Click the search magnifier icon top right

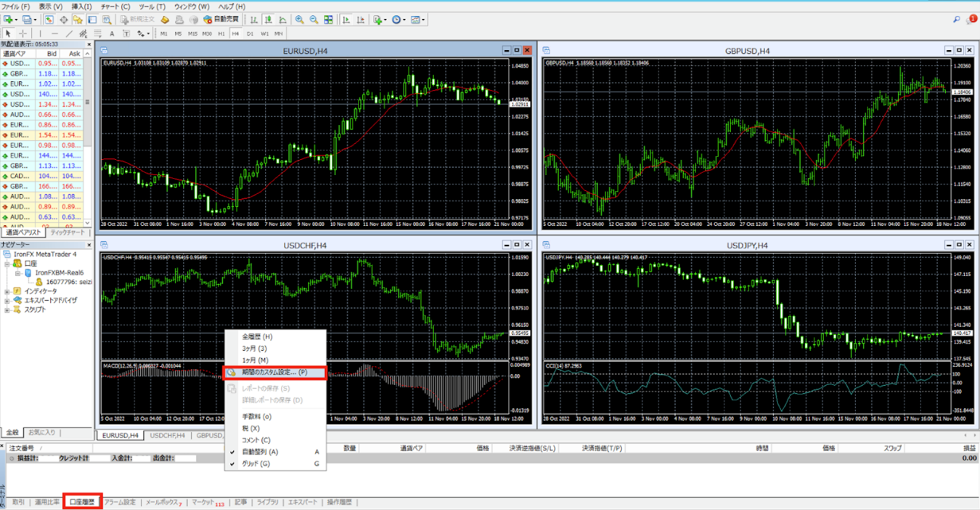point(956,20)
